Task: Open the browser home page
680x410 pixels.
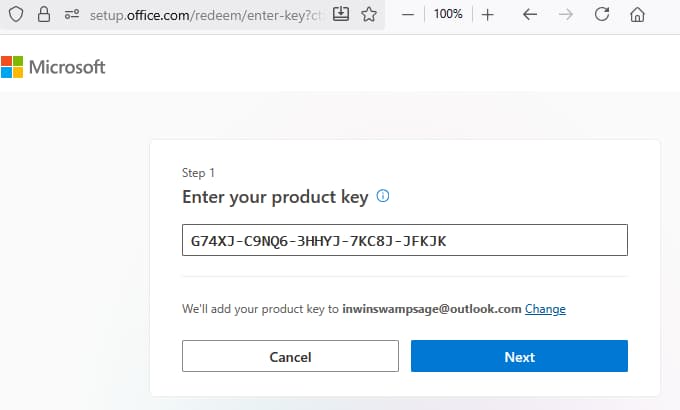Action: click(x=638, y=15)
